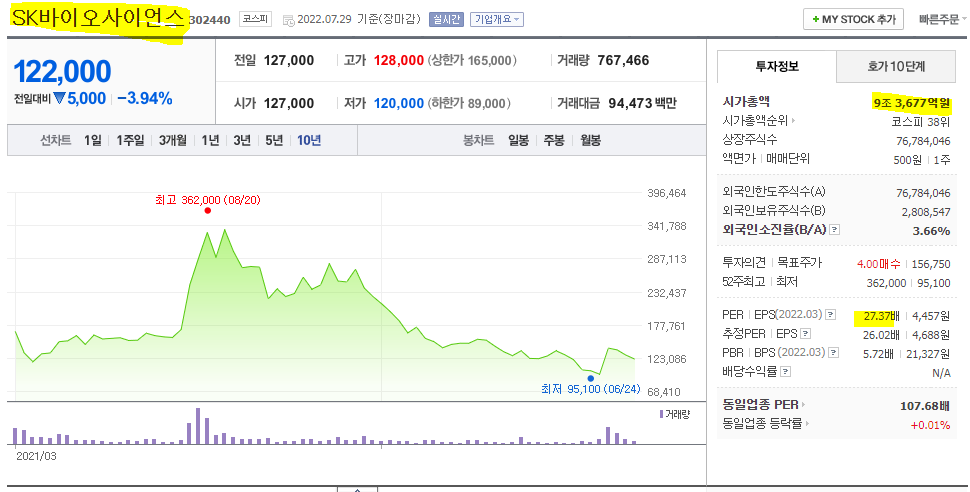Click the industry PER 107.68배
This screenshot has width=970, height=492.
(x=925, y=406)
